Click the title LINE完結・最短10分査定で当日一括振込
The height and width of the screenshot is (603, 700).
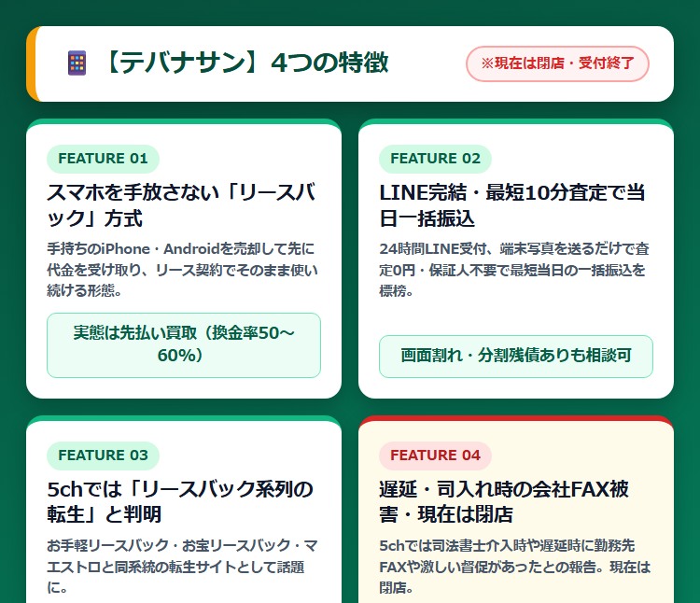coord(512,205)
